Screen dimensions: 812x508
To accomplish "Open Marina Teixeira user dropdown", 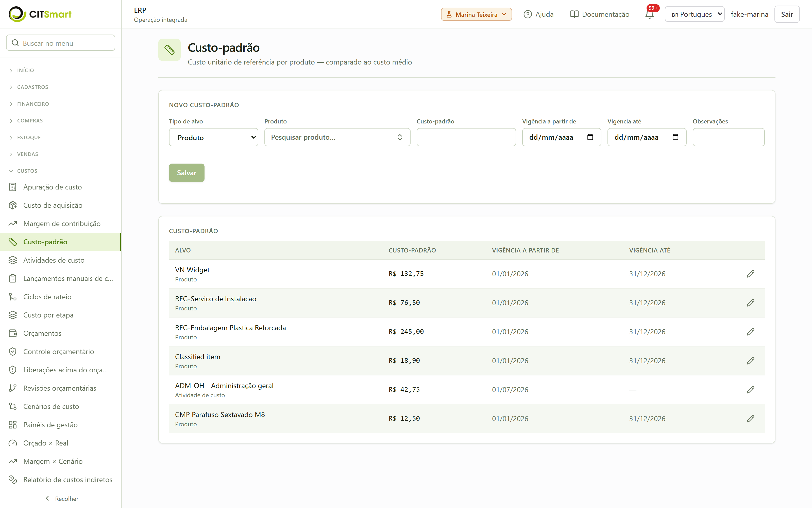I will click(476, 14).
